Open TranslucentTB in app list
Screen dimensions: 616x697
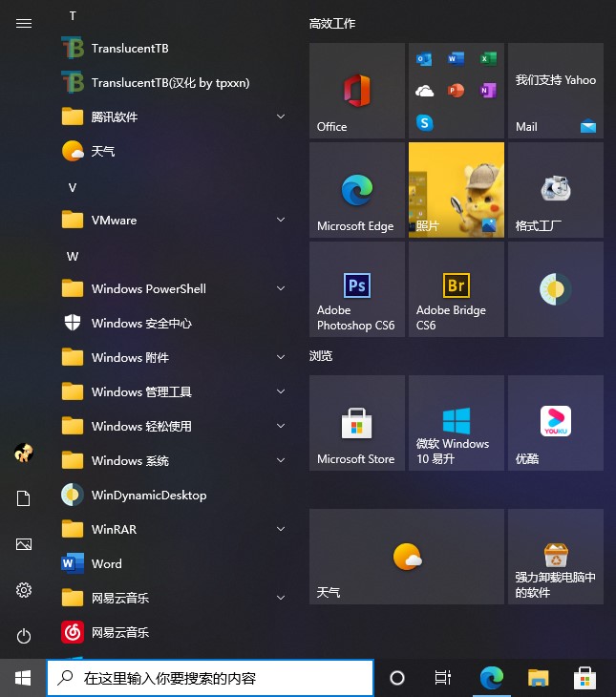coord(175,48)
